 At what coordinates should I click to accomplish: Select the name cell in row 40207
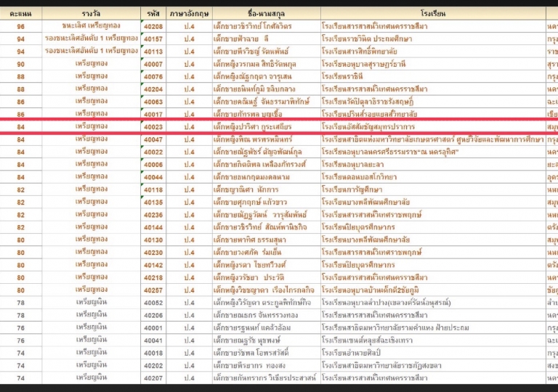point(267,378)
